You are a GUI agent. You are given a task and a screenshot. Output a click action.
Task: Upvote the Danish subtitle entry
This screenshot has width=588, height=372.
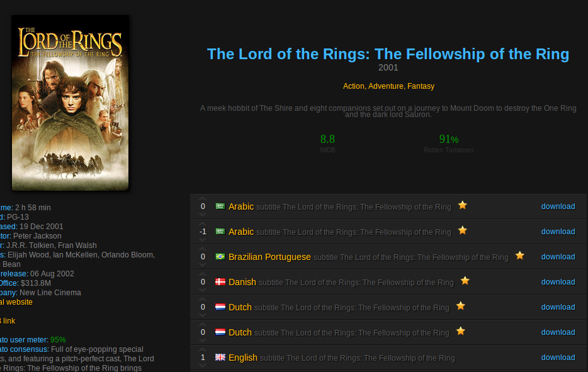pyautogui.click(x=203, y=274)
